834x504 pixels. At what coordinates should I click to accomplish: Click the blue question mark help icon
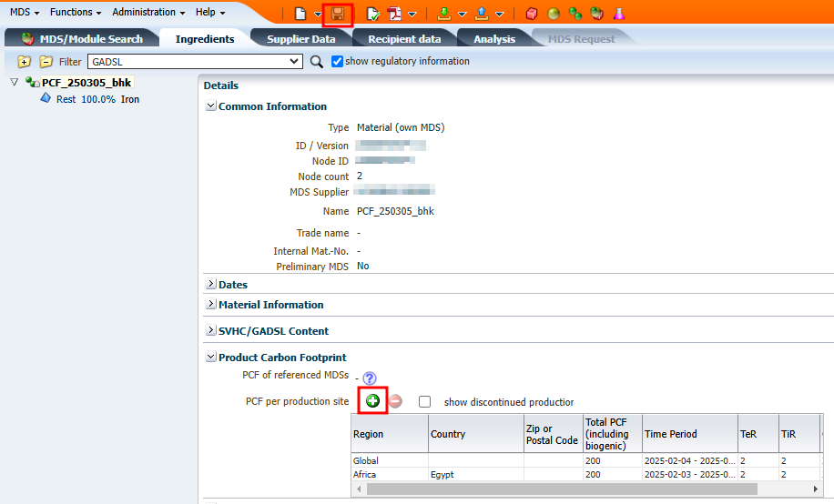[x=369, y=378]
